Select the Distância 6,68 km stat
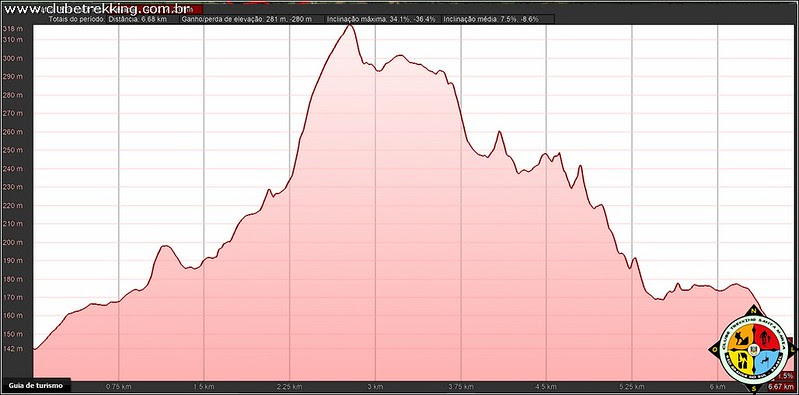Image resolution: width=799 pixels, height=395 pixels. pos(136,19)
